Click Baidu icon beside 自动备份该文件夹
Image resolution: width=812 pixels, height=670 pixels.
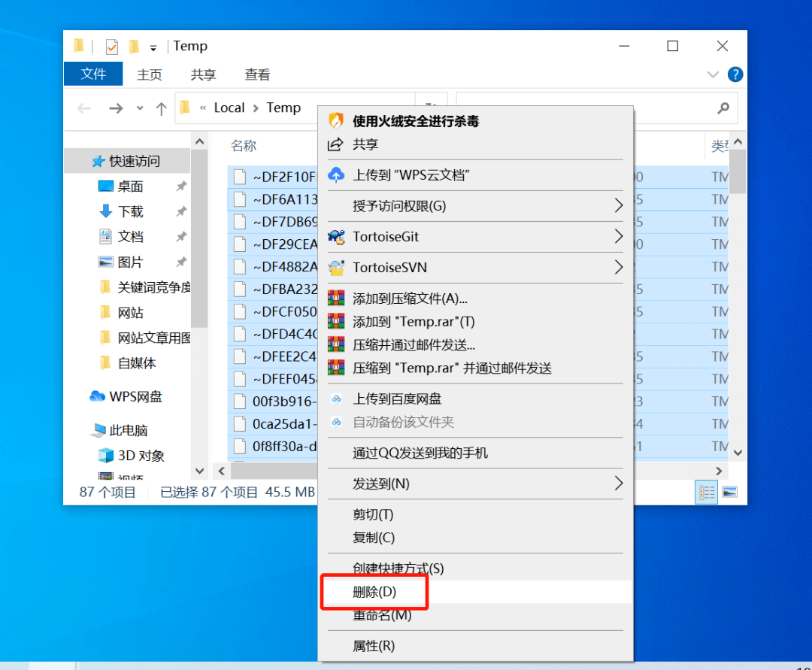tap(336, 422)
